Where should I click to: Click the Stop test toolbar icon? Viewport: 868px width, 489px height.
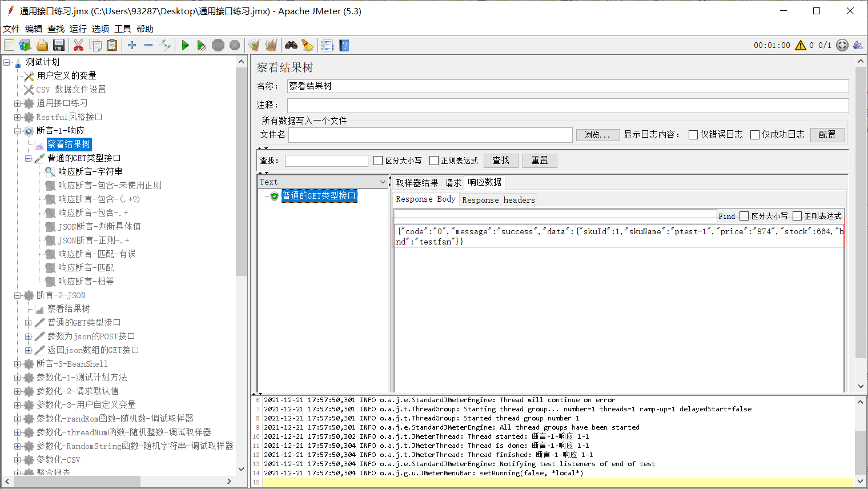[218, 45]
